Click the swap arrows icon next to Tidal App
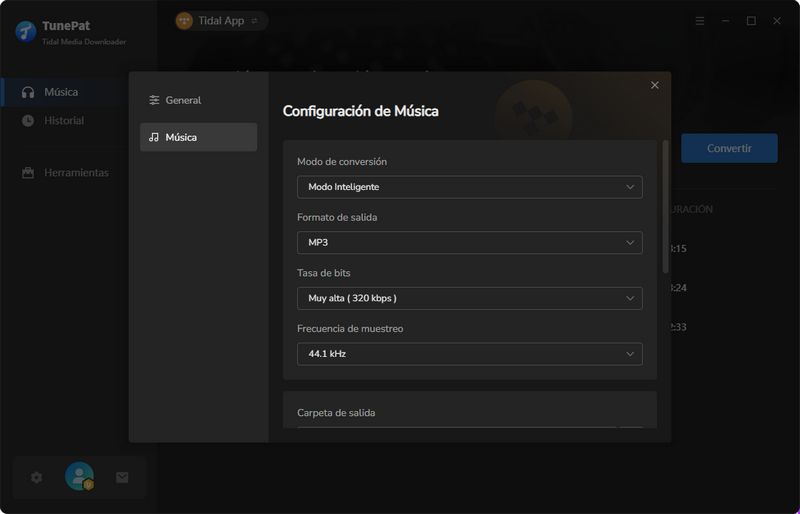800x514 pixels. (x=254, y=21)
